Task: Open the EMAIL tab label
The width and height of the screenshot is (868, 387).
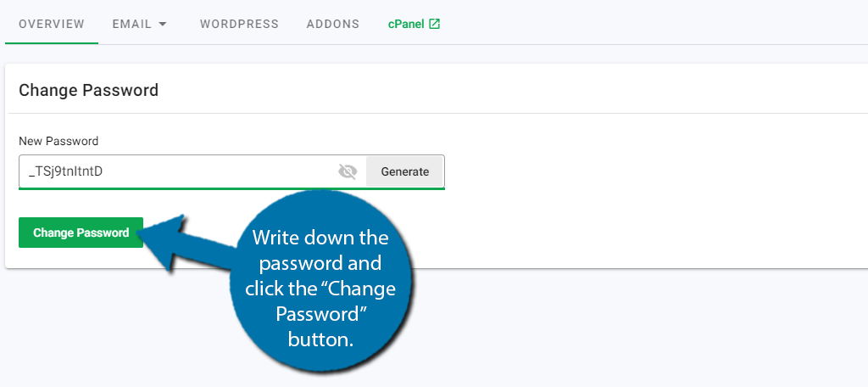Action: pyautogui.click(x=131, y=25)
